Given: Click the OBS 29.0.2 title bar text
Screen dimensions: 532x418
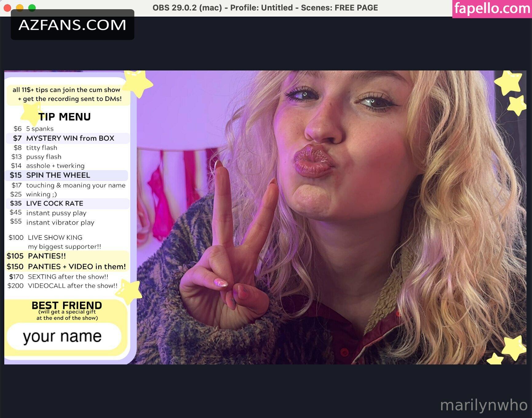Looking at the screenshot, I should tap(265, 8).
